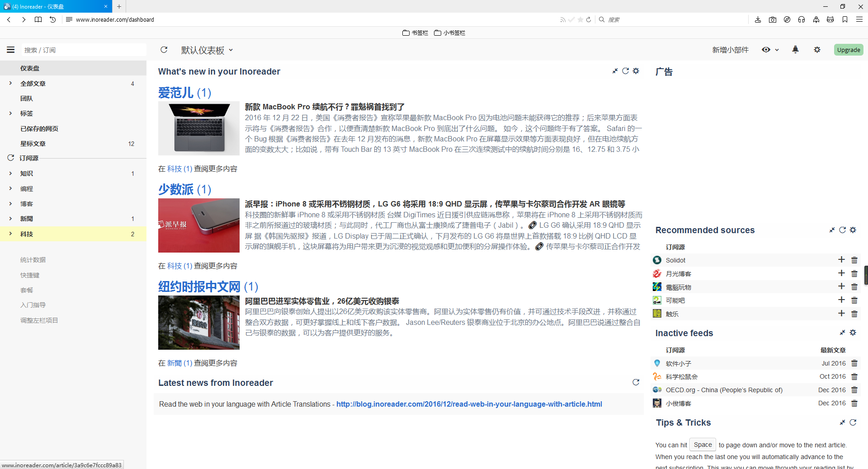The width and height of the screenshot is (868, 469).
Task: Open the dropdown arrow beside the eye icon
Action: 777,50
